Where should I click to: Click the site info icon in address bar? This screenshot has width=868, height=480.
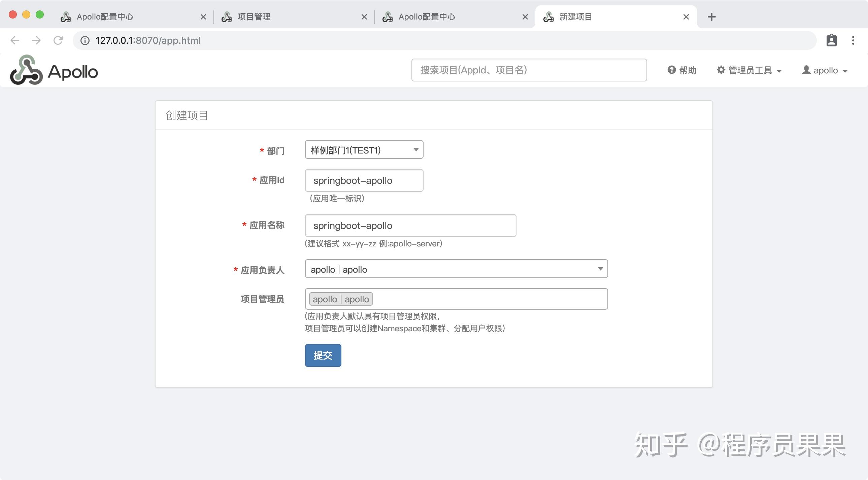[x=85, y=40]
